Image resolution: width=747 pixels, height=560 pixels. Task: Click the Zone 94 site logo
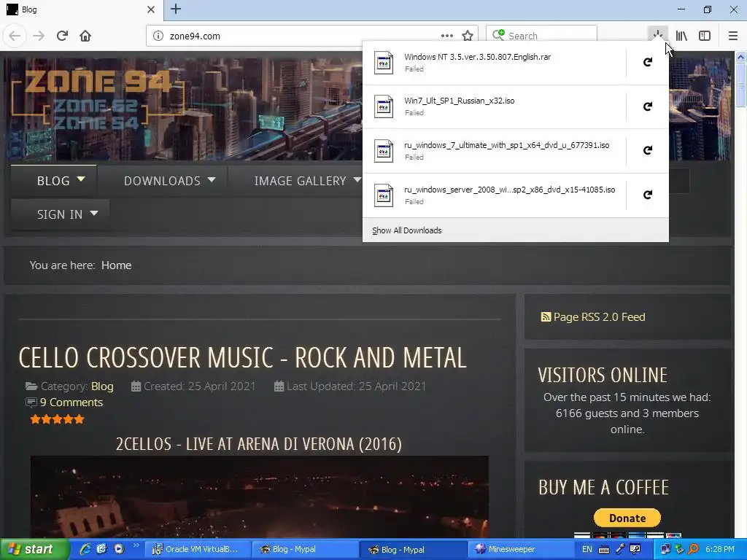98,100
